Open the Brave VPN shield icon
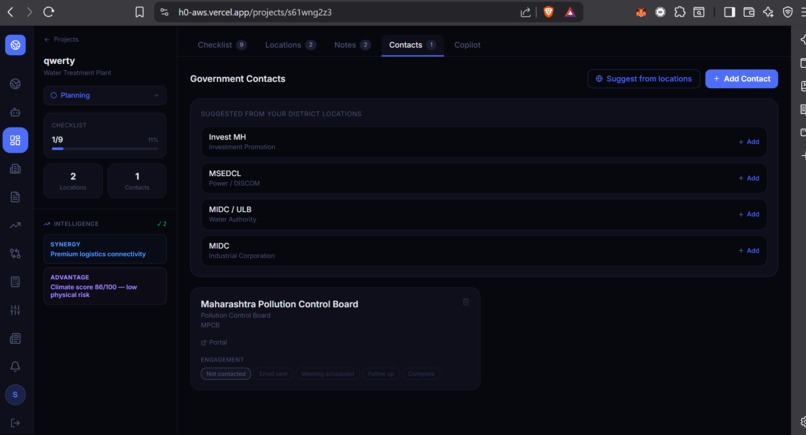This screenshot has height=435, width=806. pyautogui.click(x=787, y=12)
